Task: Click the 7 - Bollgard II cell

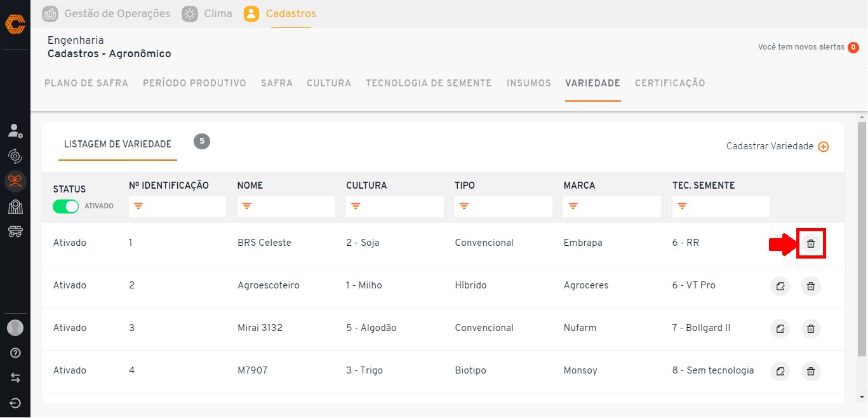Action: click(x=702, y=328)
